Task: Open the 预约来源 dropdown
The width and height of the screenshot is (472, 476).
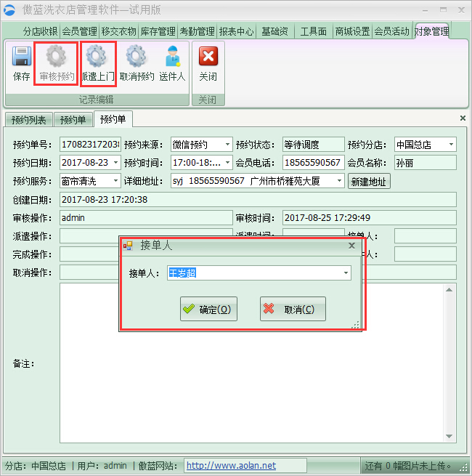Action: (x=227, y=145)
